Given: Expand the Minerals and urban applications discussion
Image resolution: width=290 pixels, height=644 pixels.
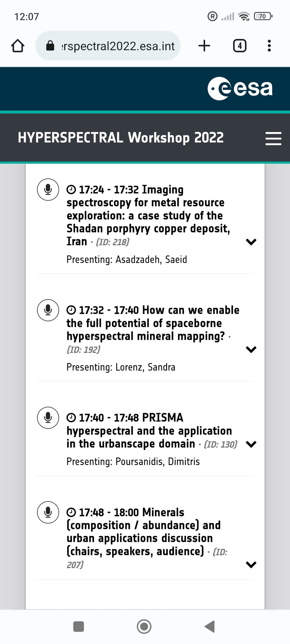Looking at the screenshot, I should pos(251,565).
